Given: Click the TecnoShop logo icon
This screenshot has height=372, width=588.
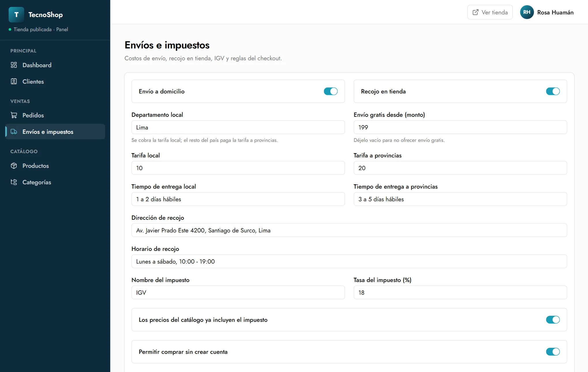Looking at the screenshot, I should click(16, 15).
